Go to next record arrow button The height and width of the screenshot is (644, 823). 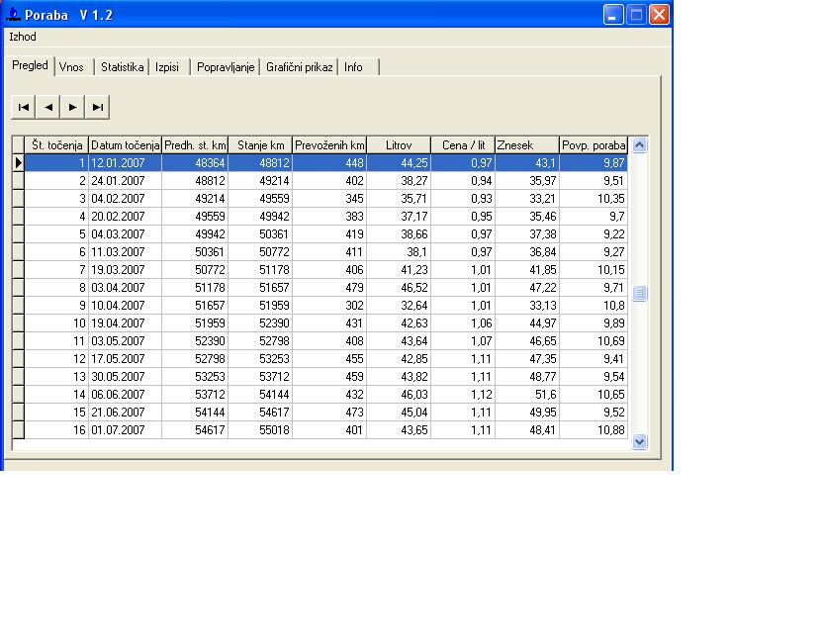point(72,107)
